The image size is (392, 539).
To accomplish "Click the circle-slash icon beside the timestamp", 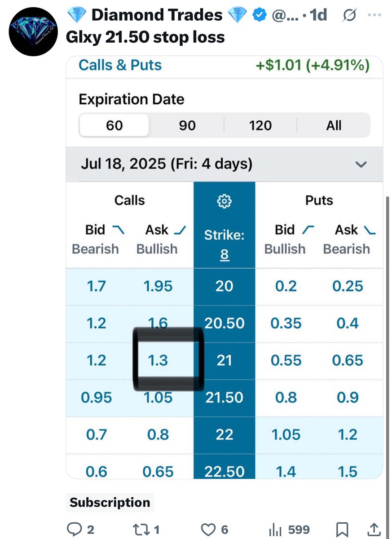I will [349, 16].
